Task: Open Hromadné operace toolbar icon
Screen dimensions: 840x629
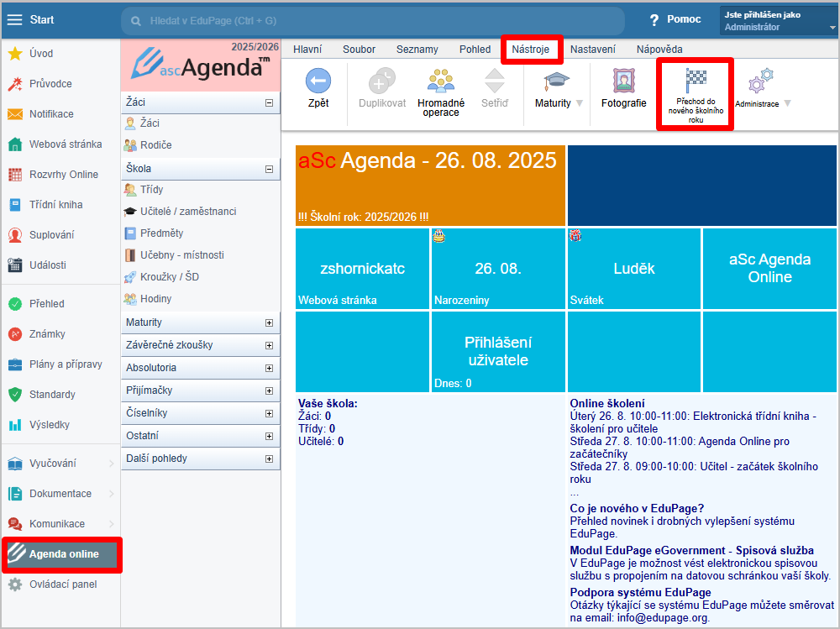Action: (441, 81)
